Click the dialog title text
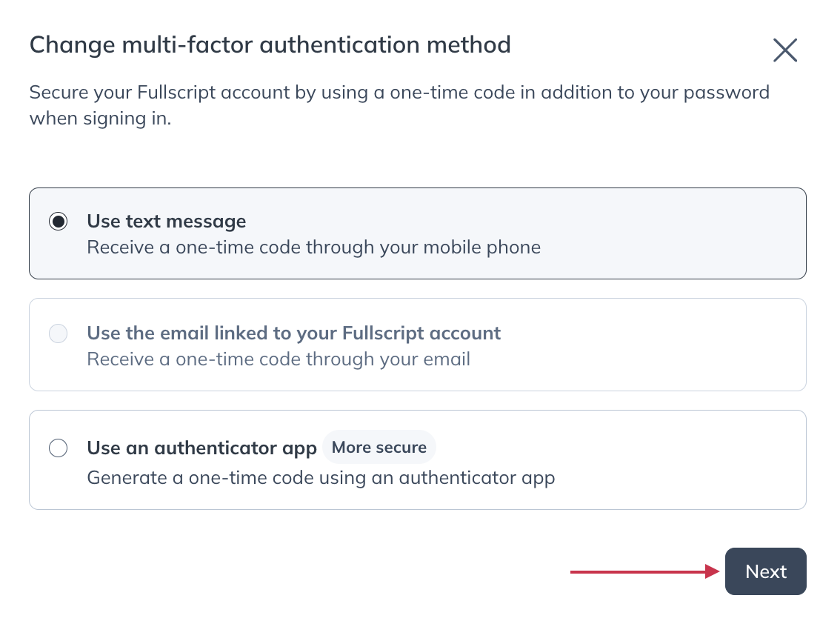This screenshot has width=840, height=624. tap(270, 44)
